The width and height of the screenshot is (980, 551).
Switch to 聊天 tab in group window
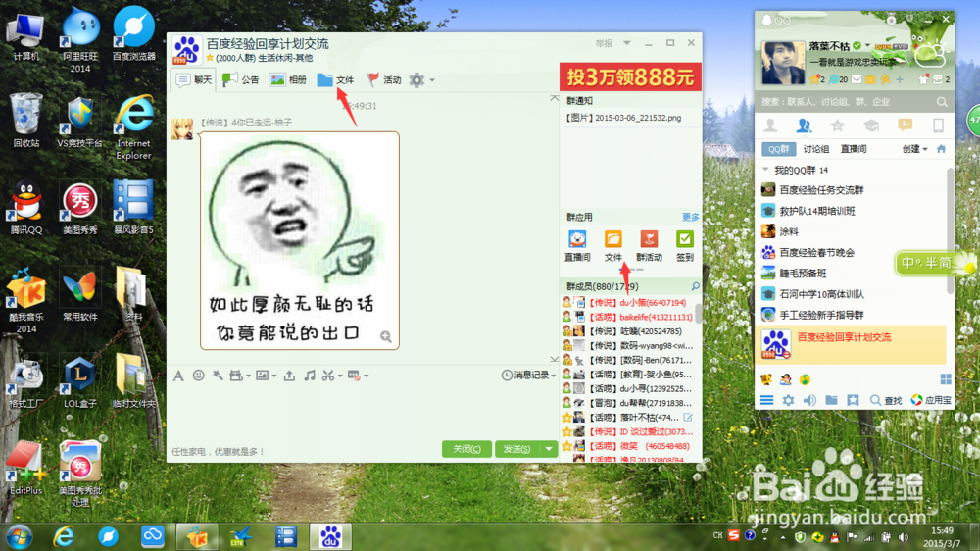(x=194, y=79)
